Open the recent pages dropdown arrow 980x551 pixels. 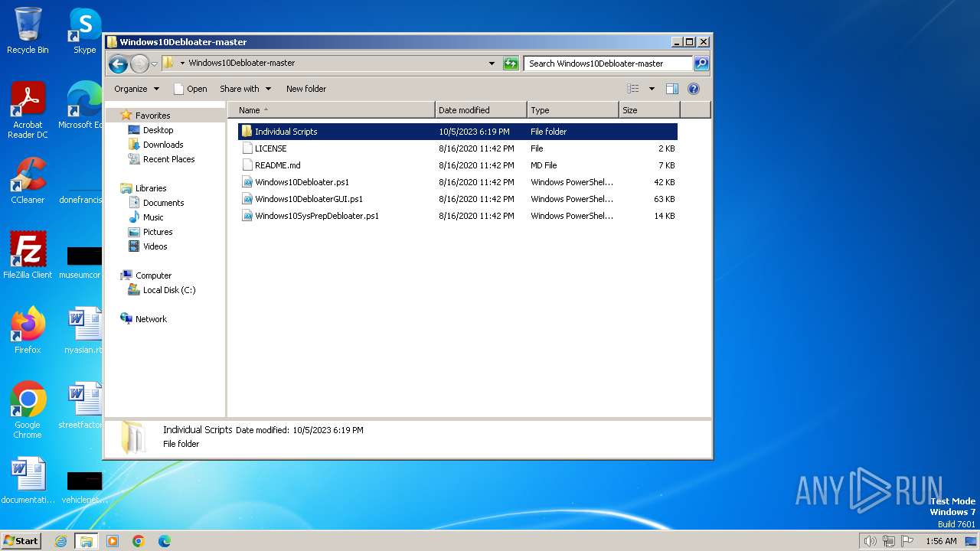tap(154, 64)
